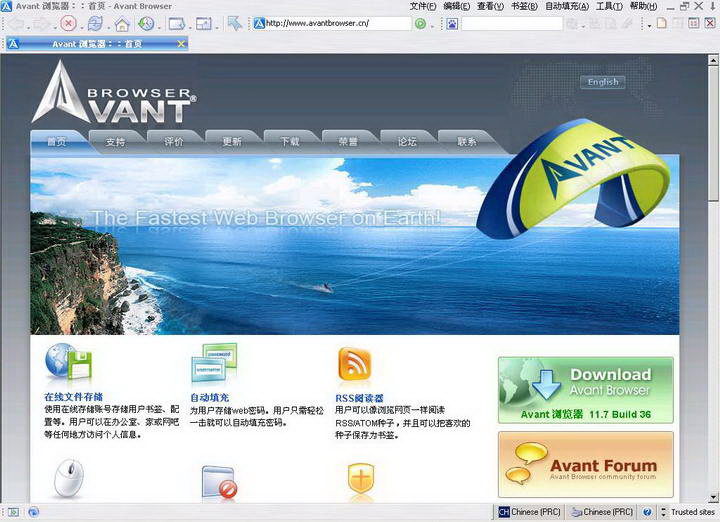Open black dropdown arrow before new page icon
The height and width of the screenshot is (522, 720).
coord(649,25)
